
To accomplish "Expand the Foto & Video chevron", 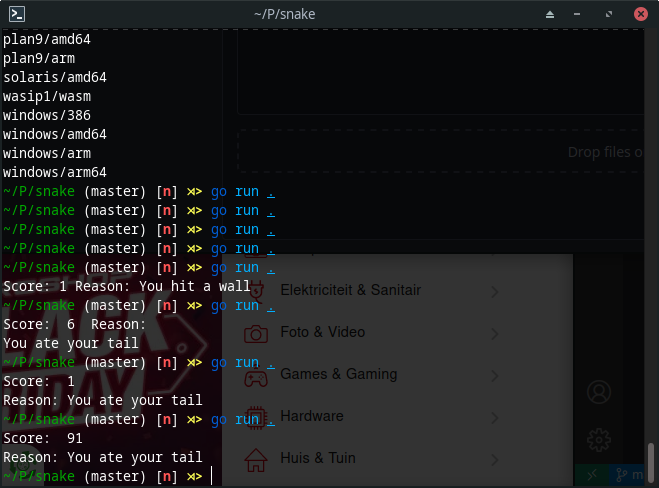I will tap(495, 333).
